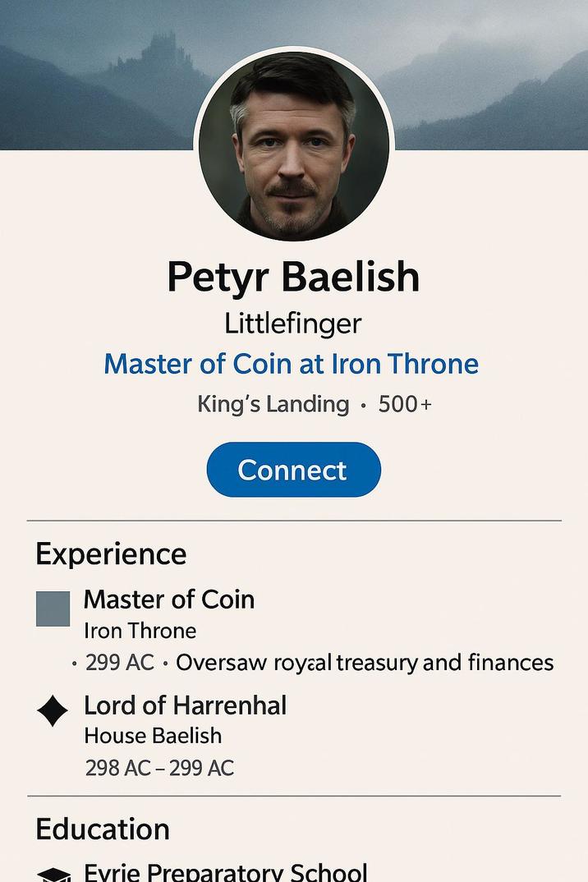Screen dimensions: 588x882
Task: Open the Education section heading
Action: coord(102,829)
